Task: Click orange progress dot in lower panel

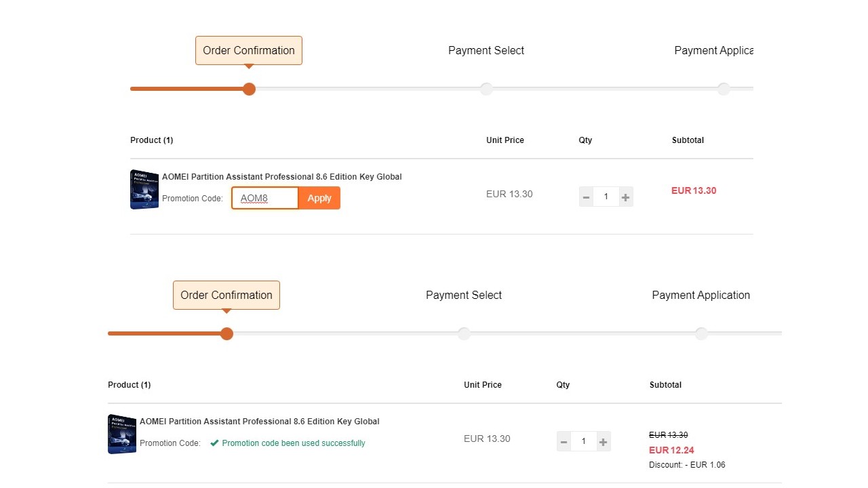Action: pyautogui.click(x=226, y=333)
